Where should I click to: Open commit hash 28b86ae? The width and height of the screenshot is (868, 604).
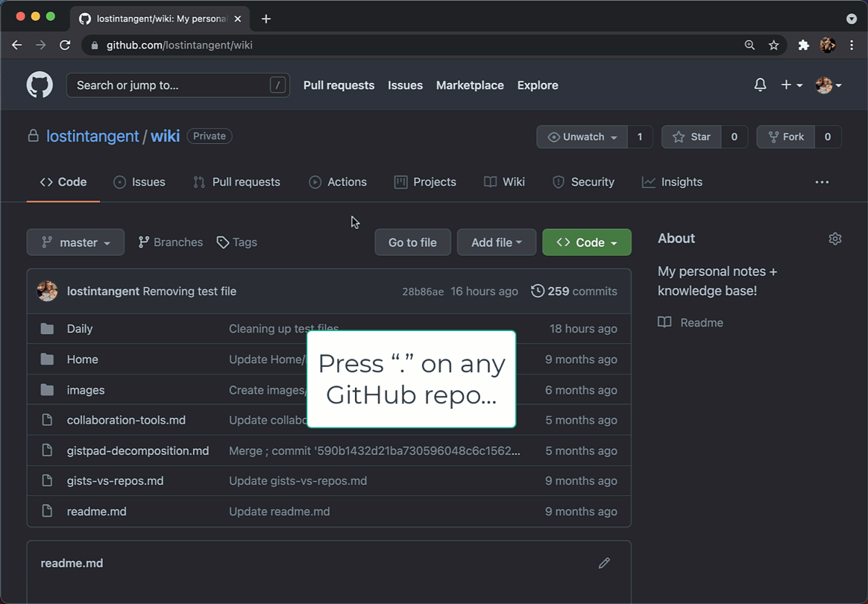(423, 292)
